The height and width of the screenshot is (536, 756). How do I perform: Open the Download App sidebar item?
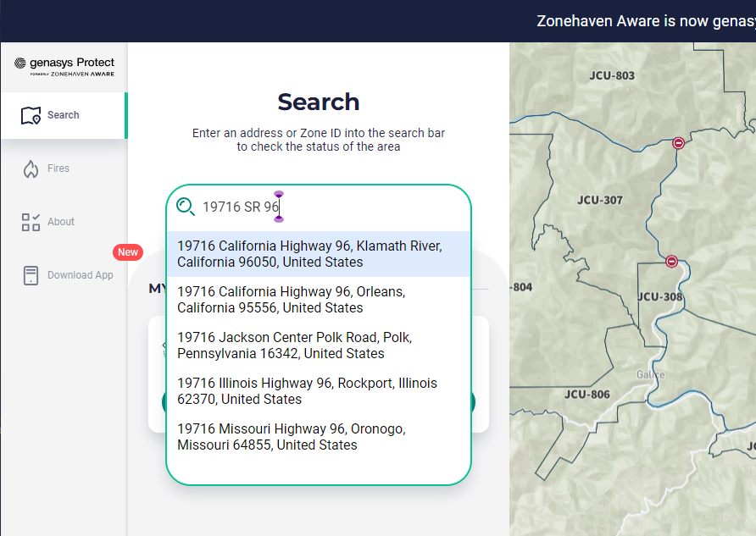pyautogui.click(x=64, y=275)
